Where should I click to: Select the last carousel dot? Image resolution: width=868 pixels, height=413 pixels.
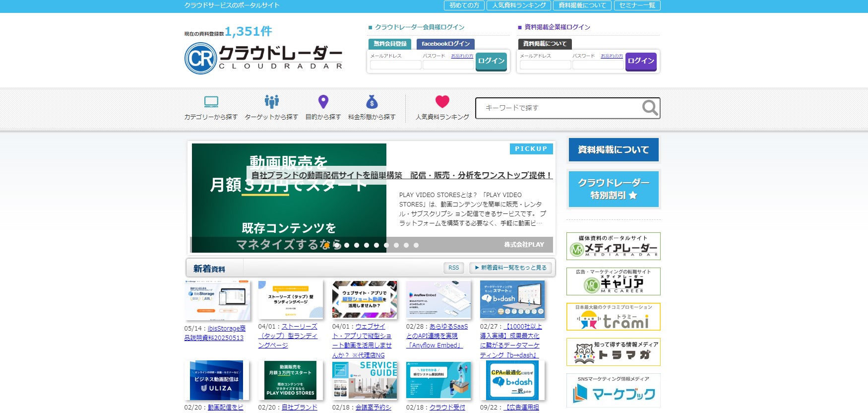(416, 245)
